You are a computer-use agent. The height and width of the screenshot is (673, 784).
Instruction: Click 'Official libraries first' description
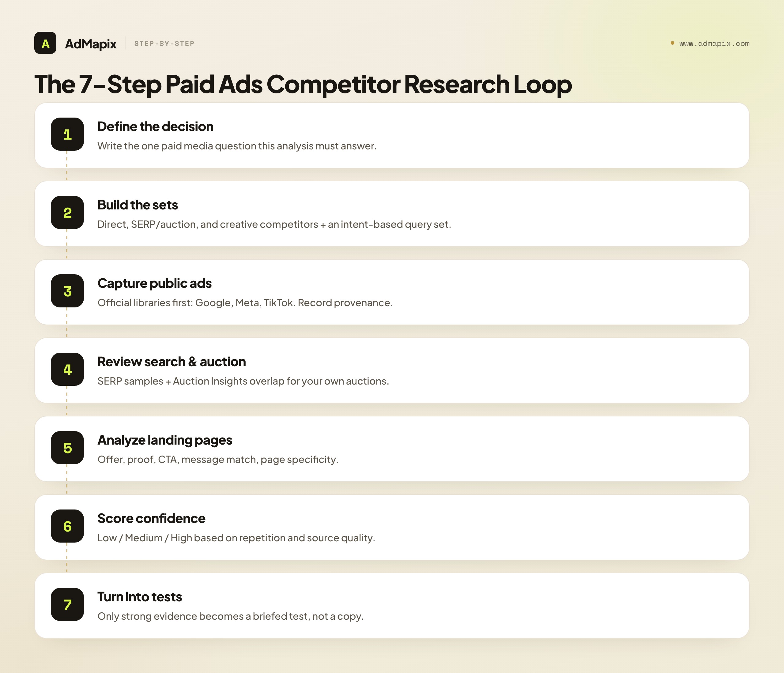pos(245,303)
